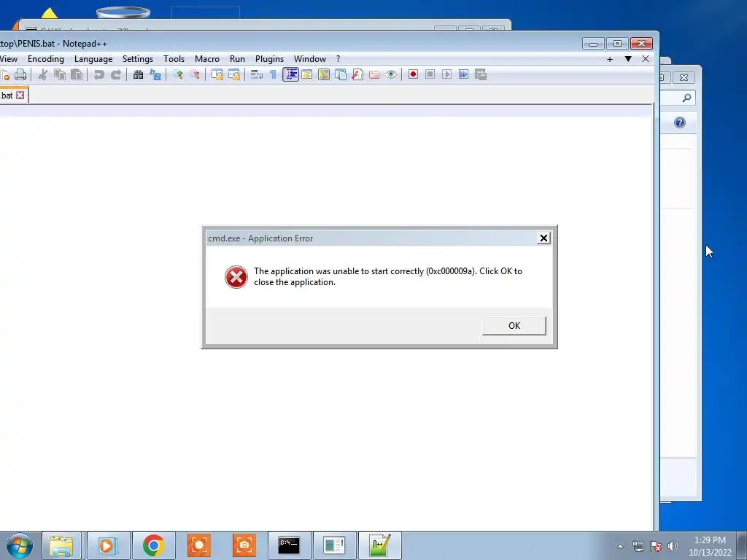Click the volume speaker tray icon
Screen dimensions: 747x560
673,546
